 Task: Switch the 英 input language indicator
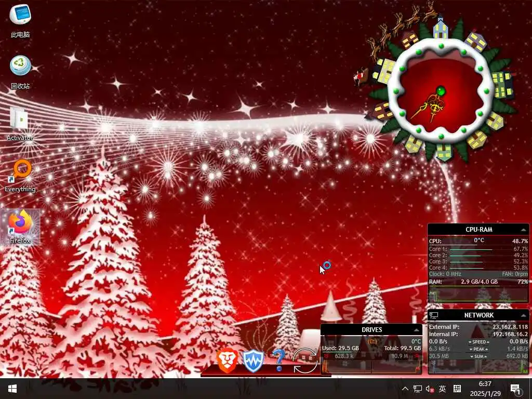coord(443,389)
